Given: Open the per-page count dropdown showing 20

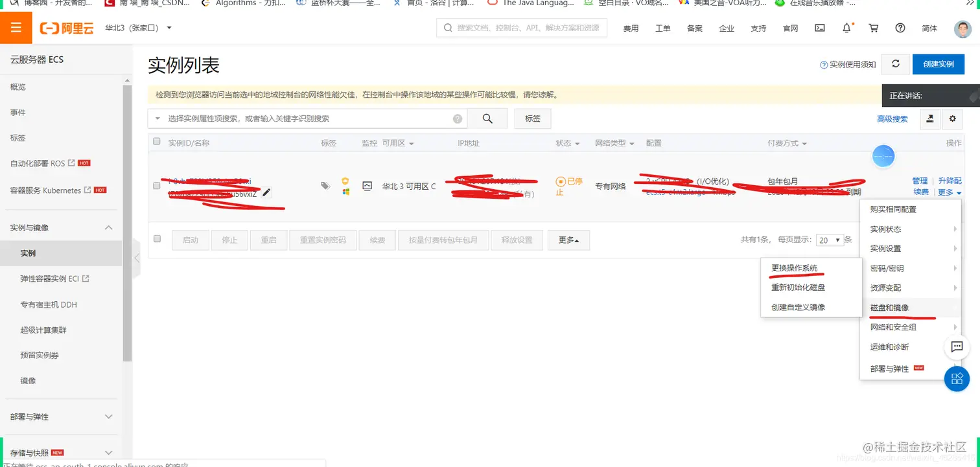Looking at the screenshot, I should click(x=830, y=240).
